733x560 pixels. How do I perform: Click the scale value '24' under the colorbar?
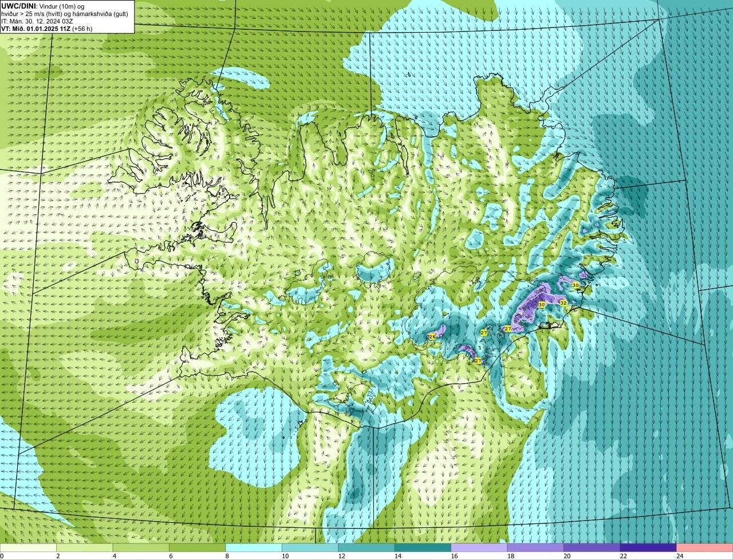tap(680, 555)
